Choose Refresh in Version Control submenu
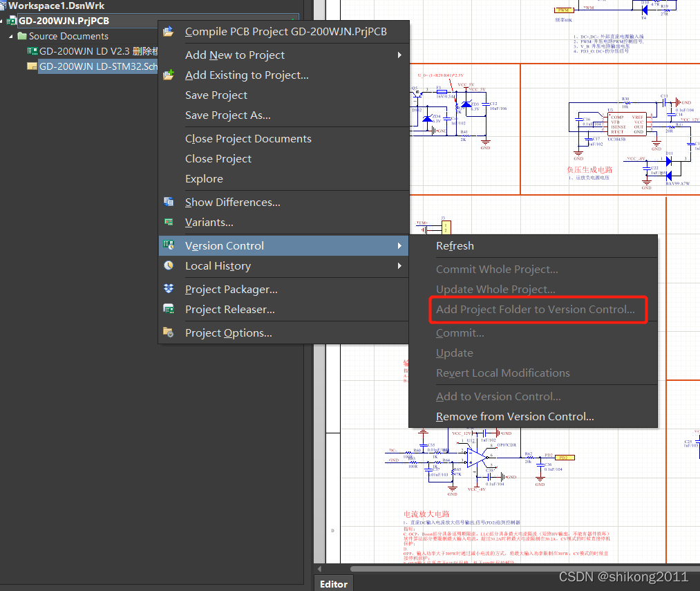This screenshot has width=700, height=591. 455,246
